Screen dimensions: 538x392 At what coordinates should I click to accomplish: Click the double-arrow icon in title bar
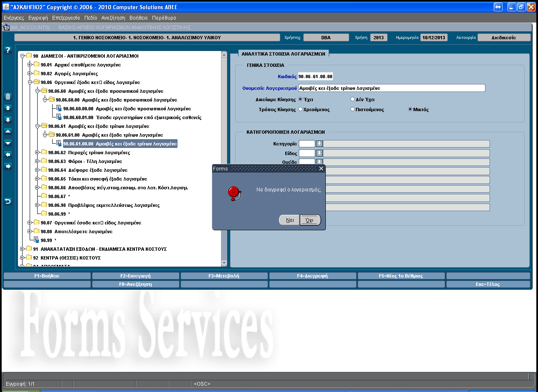[498, 7]
